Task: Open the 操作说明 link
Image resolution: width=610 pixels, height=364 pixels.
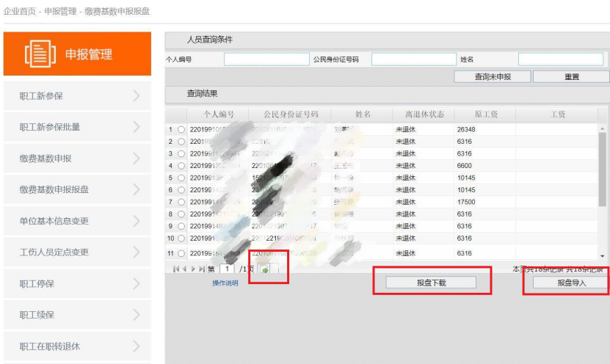Action: (x=225, y=283)
